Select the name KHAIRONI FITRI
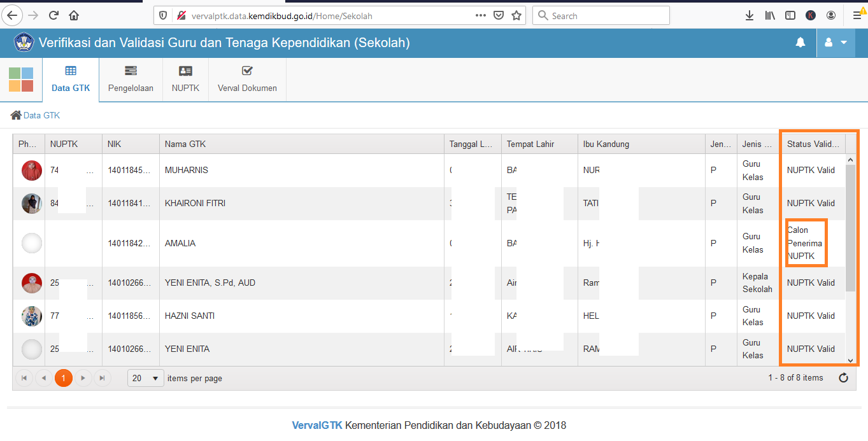This screenshot has height=441, width=868. point(195,204)
